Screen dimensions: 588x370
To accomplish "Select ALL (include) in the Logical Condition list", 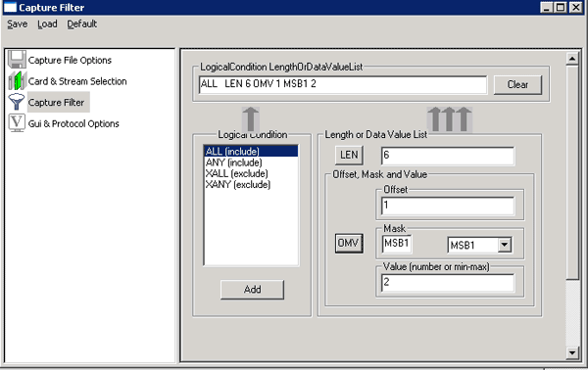I will pyautogui.click(x=251, y=152).
